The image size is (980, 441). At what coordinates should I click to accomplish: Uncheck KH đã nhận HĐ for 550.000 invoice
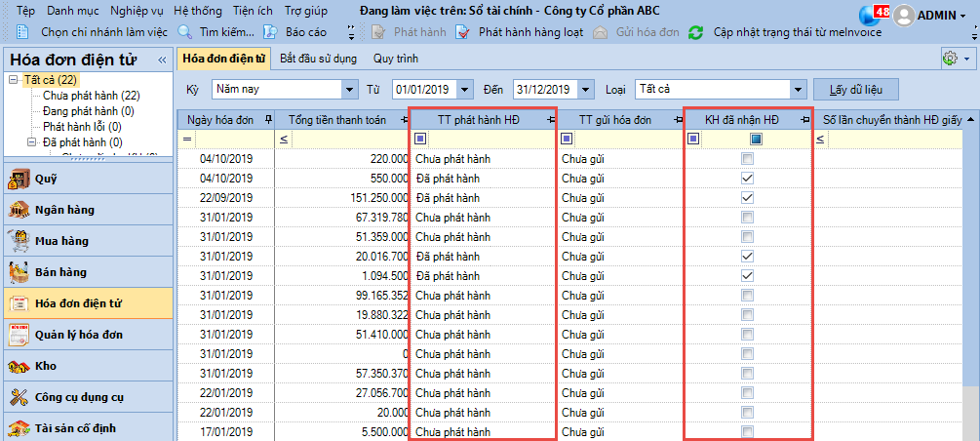point(747,179)
